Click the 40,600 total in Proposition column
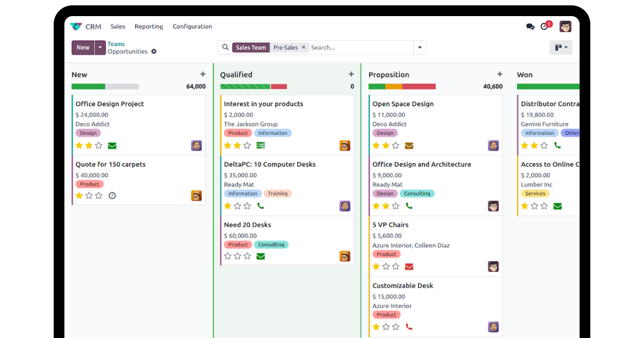The height and width of the screenshot is (338, 644). coord(493,86)
